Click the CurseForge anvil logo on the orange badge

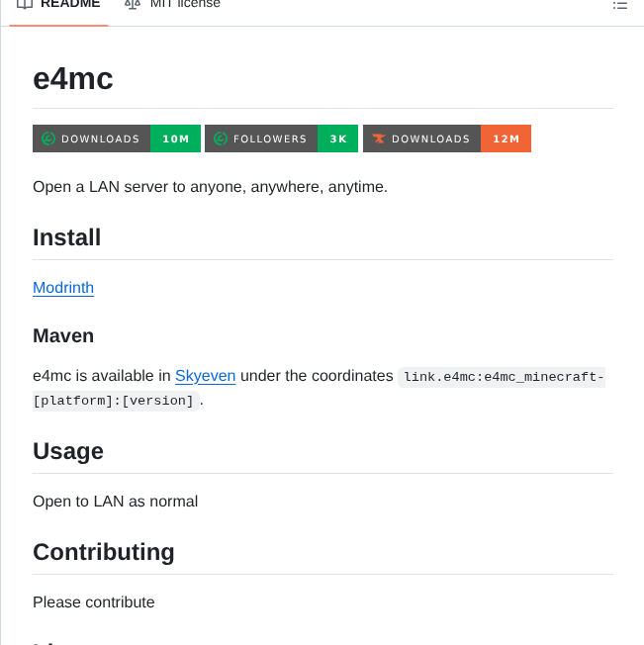coord(378,138)
